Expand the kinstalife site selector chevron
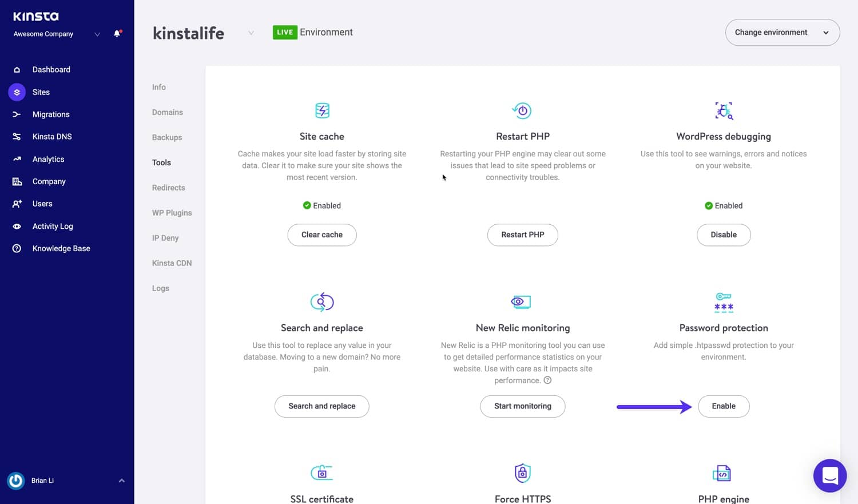 coord(251,33)
